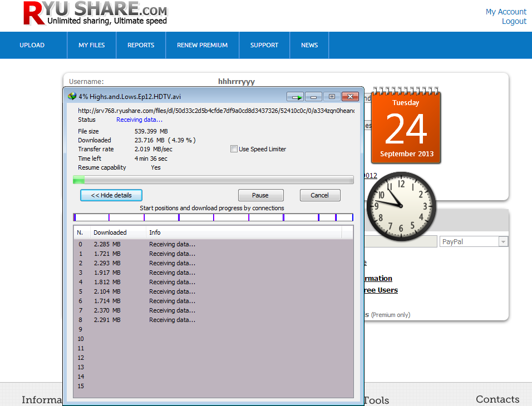Open the PayPal payment dropdown

474,241
